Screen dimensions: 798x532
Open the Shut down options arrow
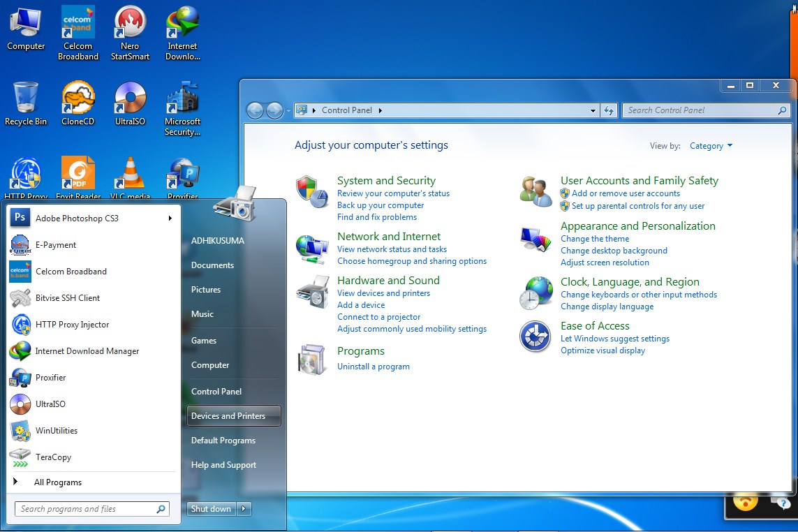(x=244, y=508)
